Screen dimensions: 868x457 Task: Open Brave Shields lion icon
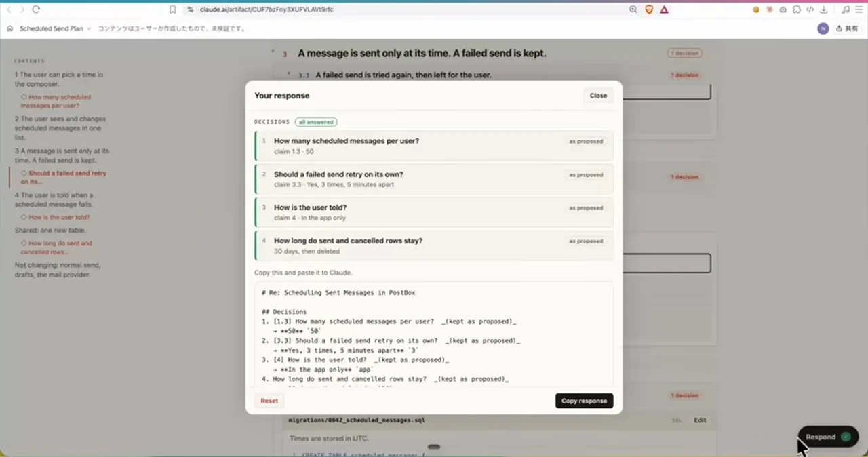(x=649, y=9)
